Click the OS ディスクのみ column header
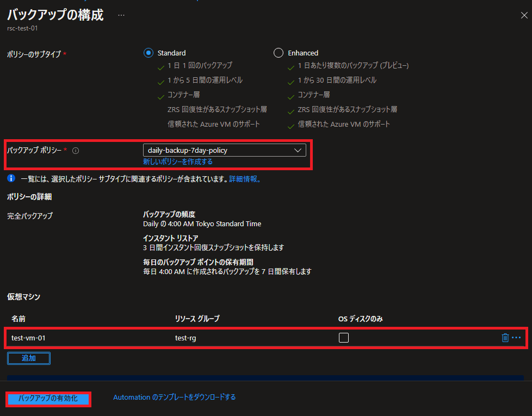The height and width of the screenshot is (416, 532). click(x=360, y=319)
